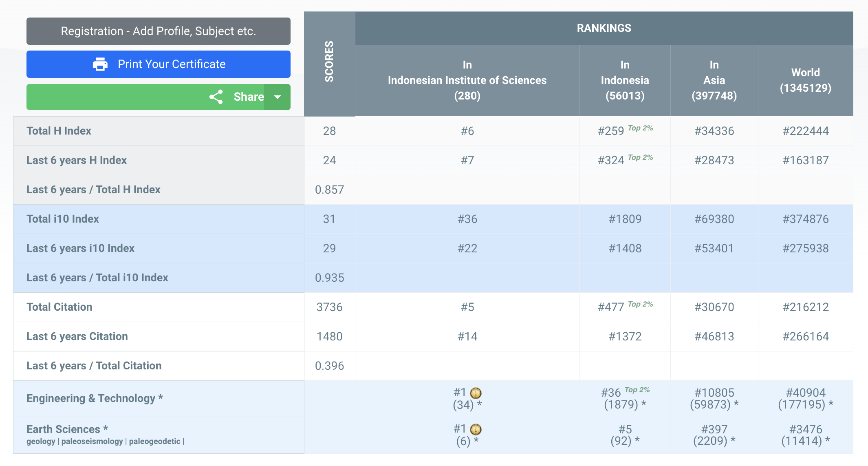This screenshot has width=868, height=466.
Task: Click Top 2% badge next to #324
Action: [x=641, y=157]
